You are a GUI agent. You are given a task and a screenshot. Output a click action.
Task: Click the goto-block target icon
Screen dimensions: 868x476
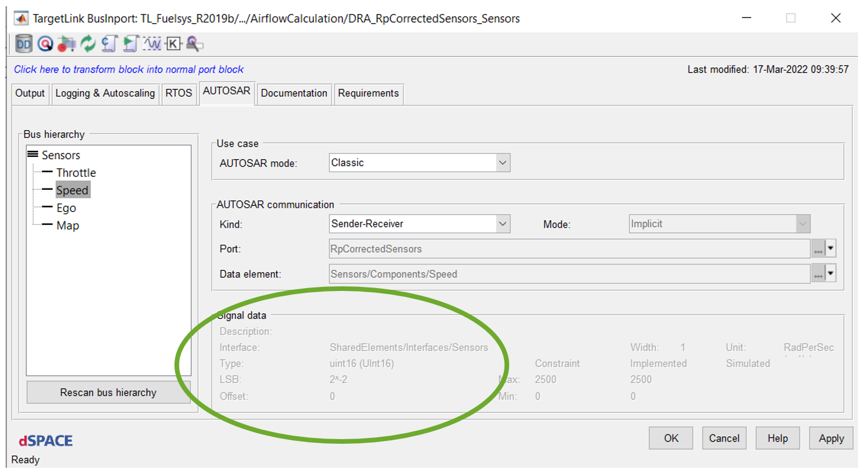tap(45, 43)
